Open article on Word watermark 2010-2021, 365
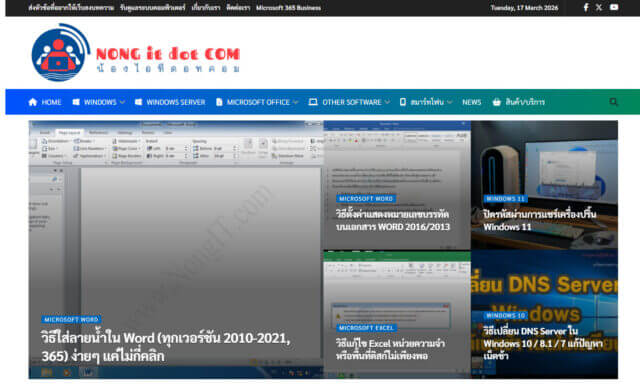640x392 pixels. (x=166, y=347)
